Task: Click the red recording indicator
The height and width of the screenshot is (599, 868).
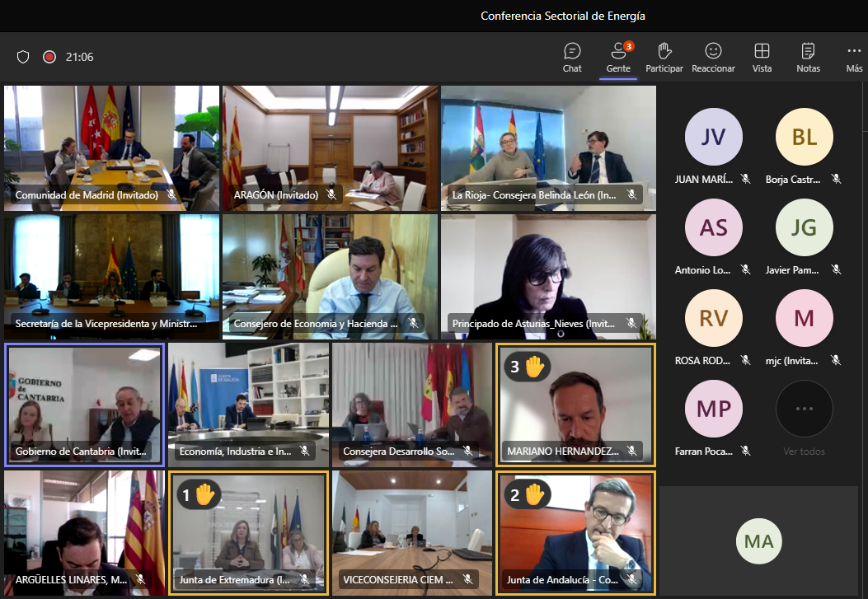Action: point(49,57)
